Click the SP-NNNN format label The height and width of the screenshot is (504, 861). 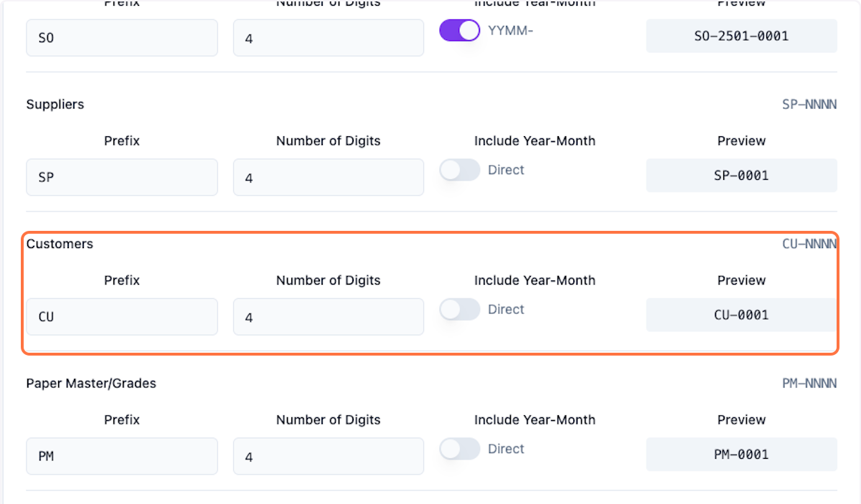[x=809, y=105]
